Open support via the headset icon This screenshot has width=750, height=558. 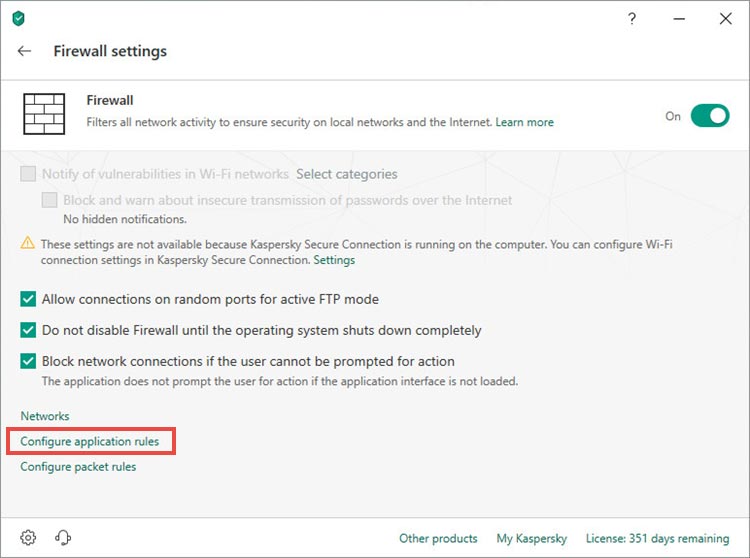click(63, 537)
